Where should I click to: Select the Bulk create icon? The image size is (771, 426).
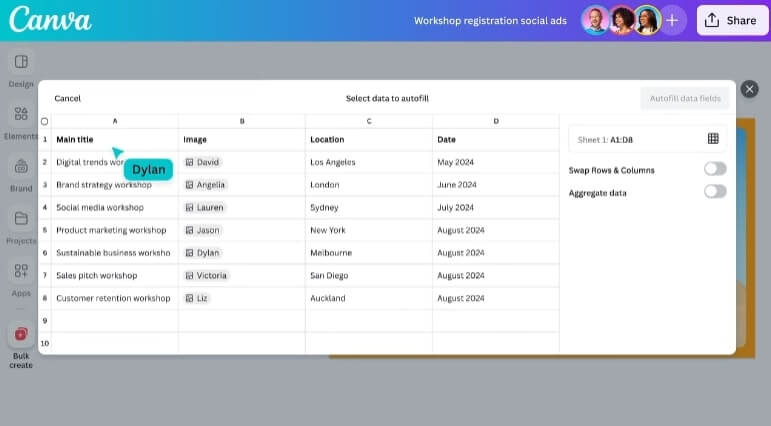[x=21, y=334]
